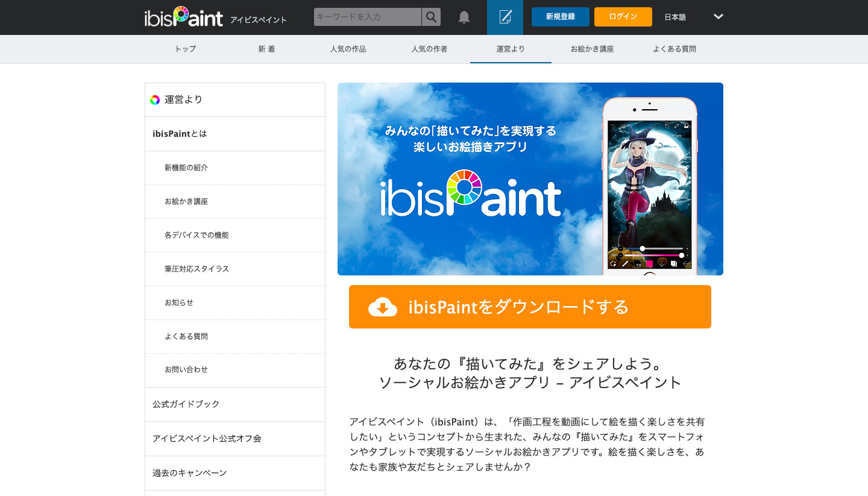The height and width of the screenshot is (496, 868).
Task: Expand the language dropdown chevron
Action: 718,17
